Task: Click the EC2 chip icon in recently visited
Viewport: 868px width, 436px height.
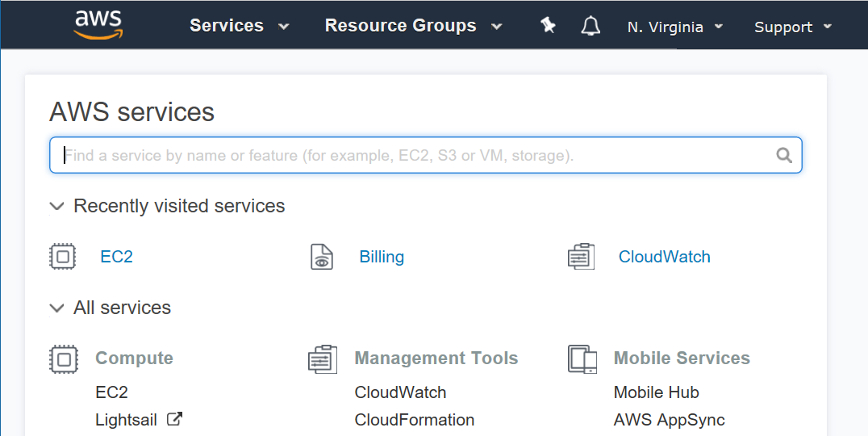Action: click(x=63, y=257)
